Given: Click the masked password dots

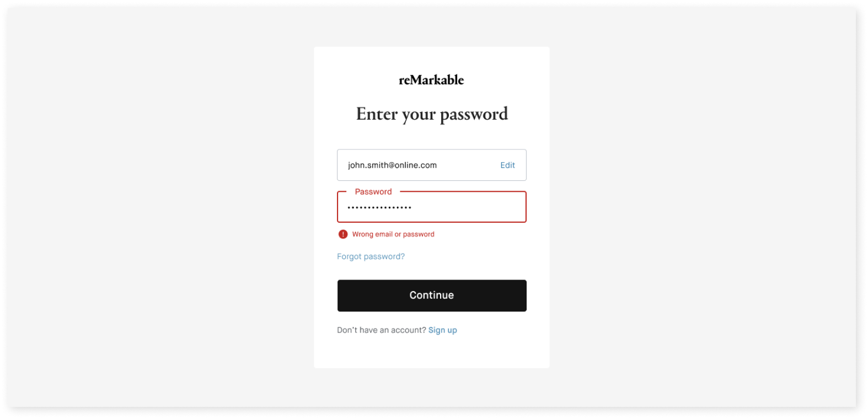Looking at the screenshot, I should click(x=379, y=208).
